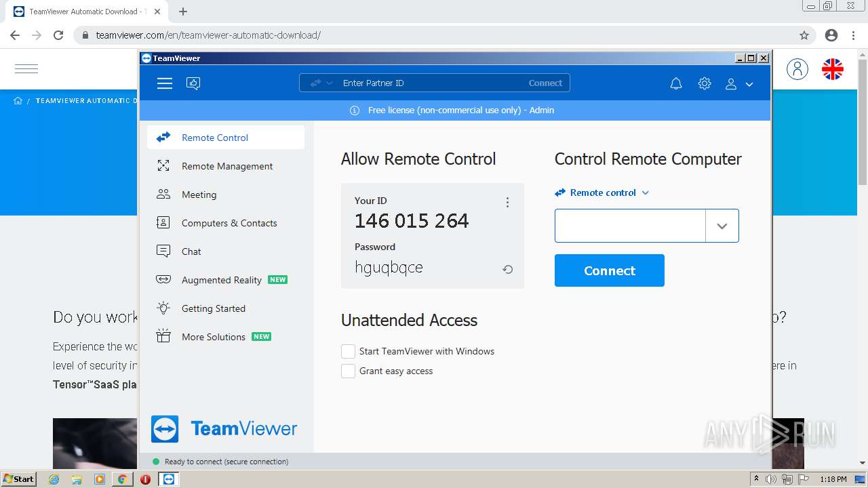The image size is (868, 488).
Task: Click the Free license banner text
Action: click(461, 110)
